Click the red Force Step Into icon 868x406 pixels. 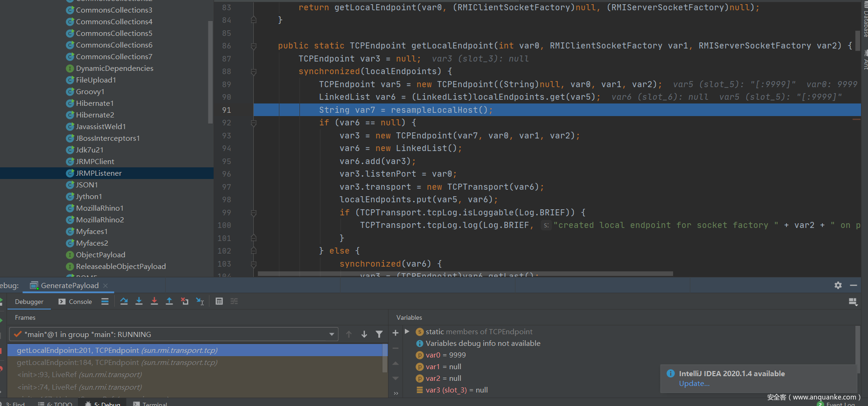tap(154, 302)
